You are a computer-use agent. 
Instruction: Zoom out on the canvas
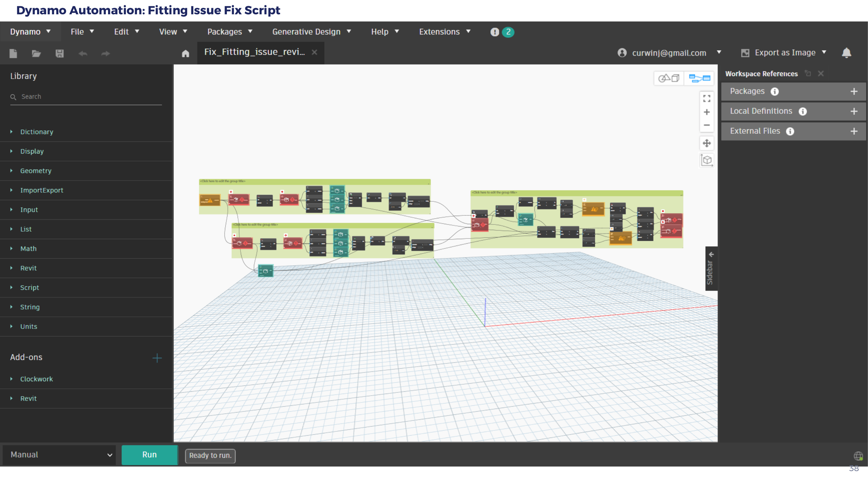707,125
